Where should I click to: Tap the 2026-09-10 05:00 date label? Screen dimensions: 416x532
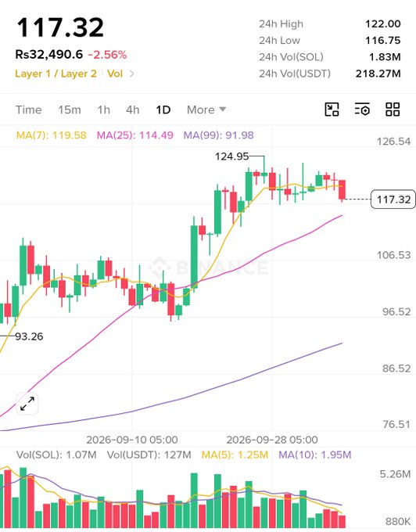132,440
